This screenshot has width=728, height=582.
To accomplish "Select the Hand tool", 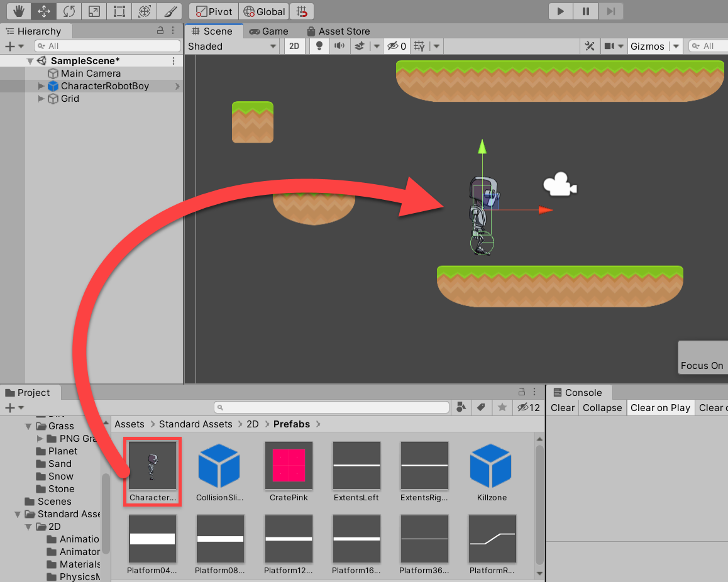I will point(19,11).
